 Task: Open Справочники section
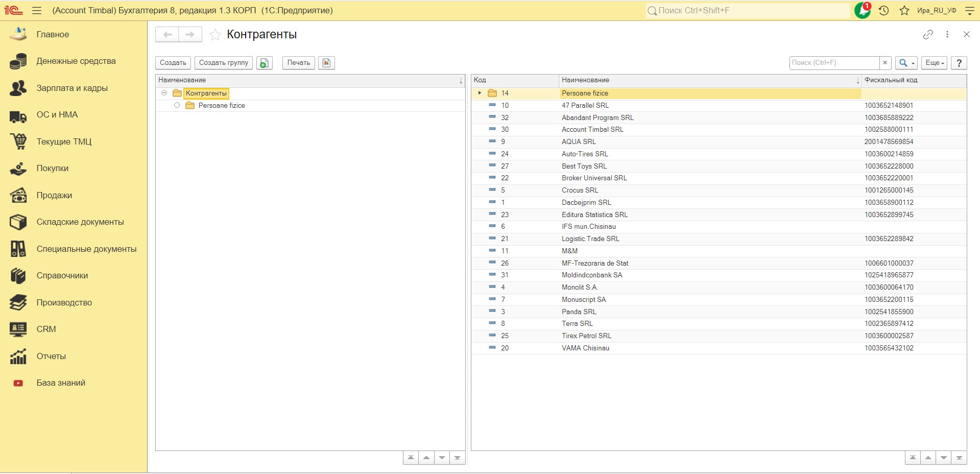click(x=62, y=276)
